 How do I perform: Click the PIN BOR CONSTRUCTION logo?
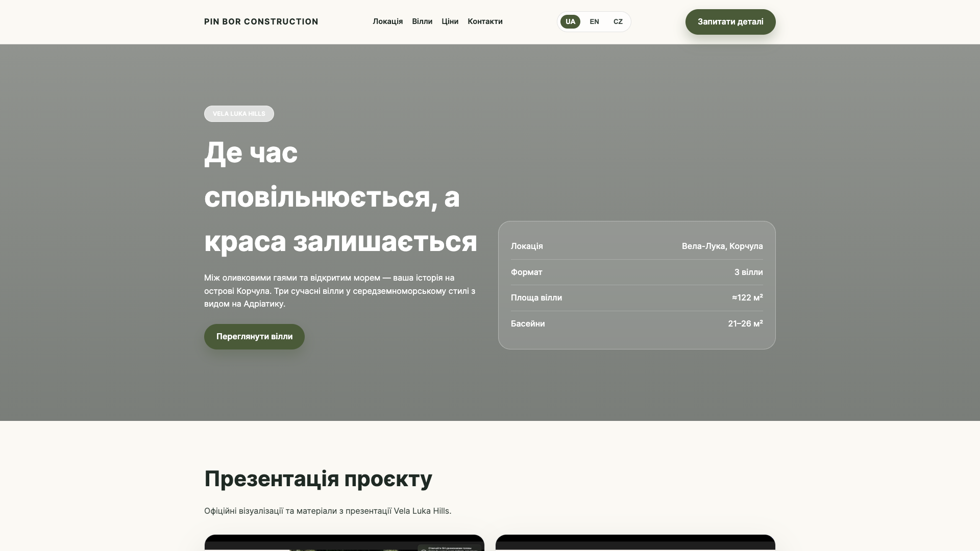coord(261,21)
